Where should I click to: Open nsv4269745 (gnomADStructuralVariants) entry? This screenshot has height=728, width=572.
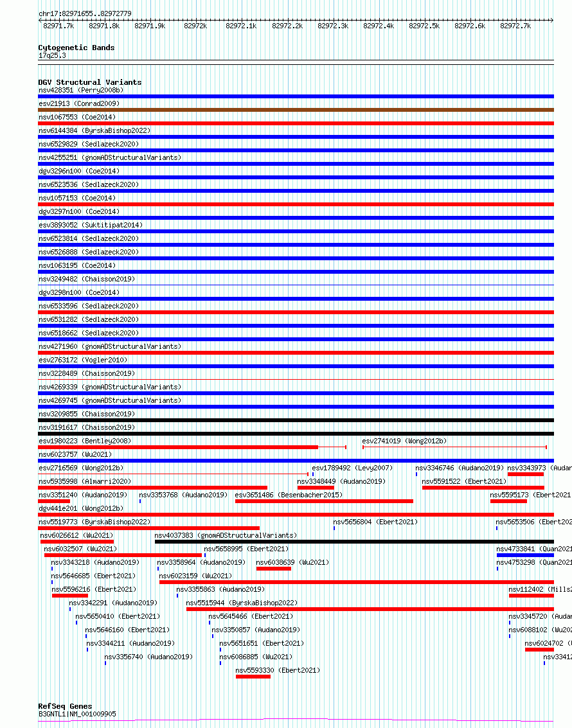point(109,400)
